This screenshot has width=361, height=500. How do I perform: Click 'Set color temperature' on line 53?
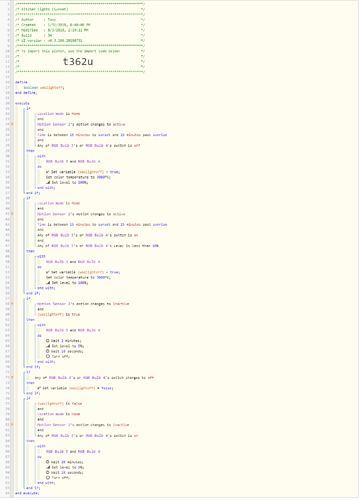78,278
